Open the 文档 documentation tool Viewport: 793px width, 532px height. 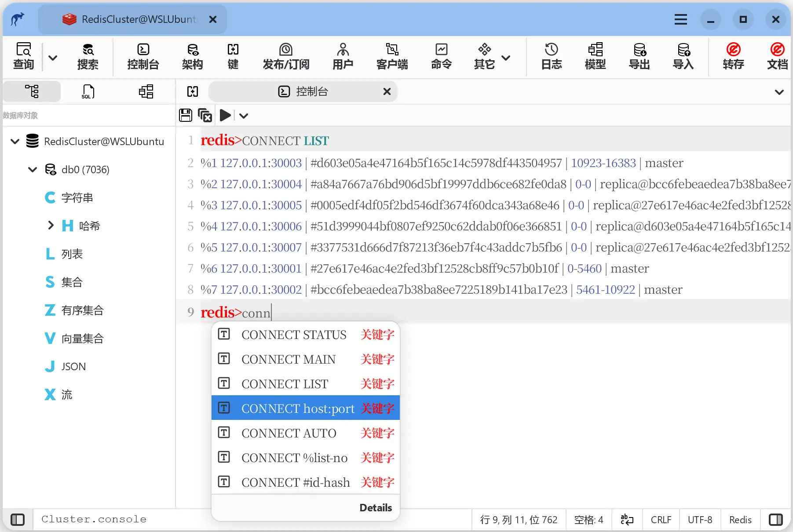[778, 56]
